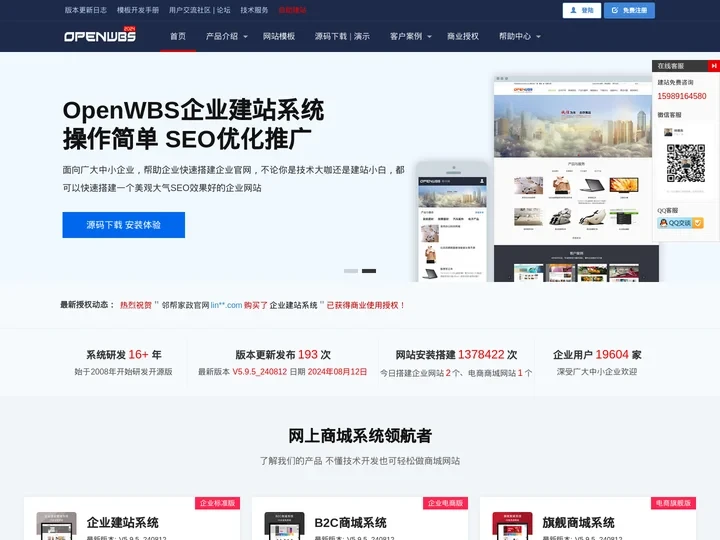The image size is (720, 540).
Task: Open 版本更新日志 link
Action: 85,10
